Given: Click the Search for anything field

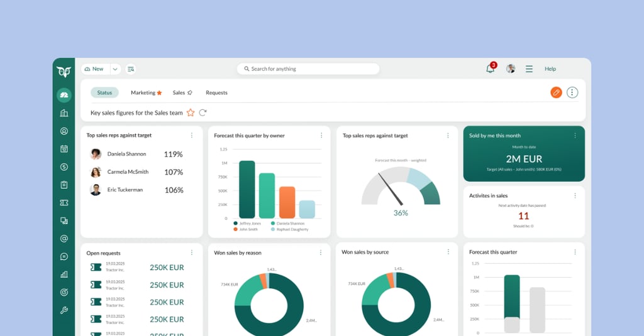Looking at the screenshot, I should click(308, 69).
